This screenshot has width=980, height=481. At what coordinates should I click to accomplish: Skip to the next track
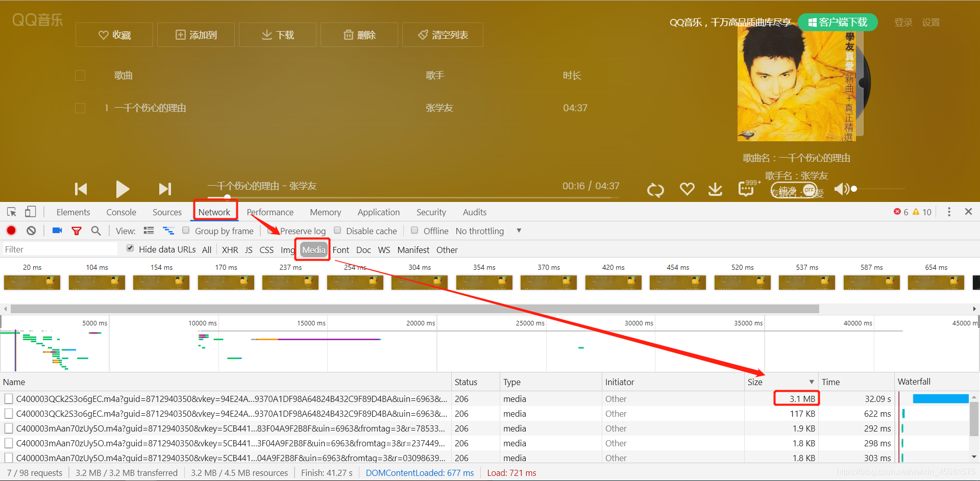click(165, 189)
